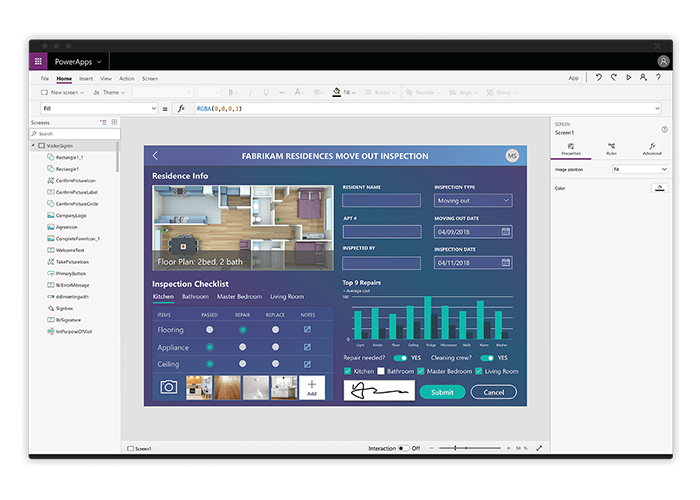Open the app launcher waffle icon
The image size is (700, 500).
pyautogui.click(x=38, y=61)
